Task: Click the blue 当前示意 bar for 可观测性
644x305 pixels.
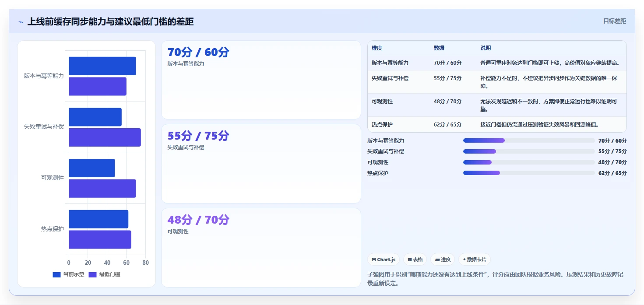Action: click(x=92, y=168)
